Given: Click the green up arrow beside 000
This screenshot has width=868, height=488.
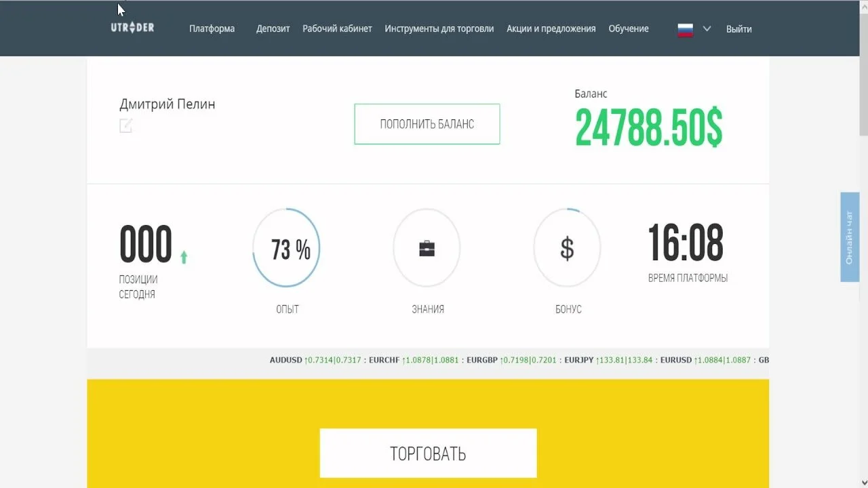Looking at the screenshot, I should [x=184, y=257].
